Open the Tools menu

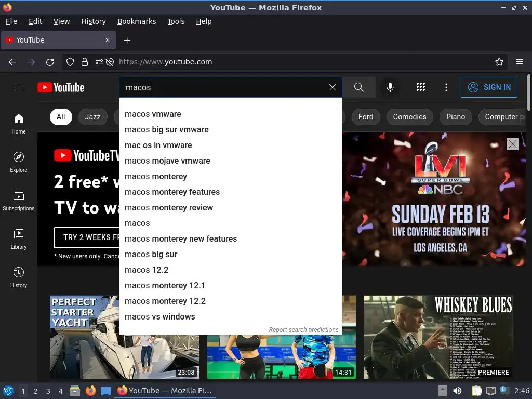(176, 21)
